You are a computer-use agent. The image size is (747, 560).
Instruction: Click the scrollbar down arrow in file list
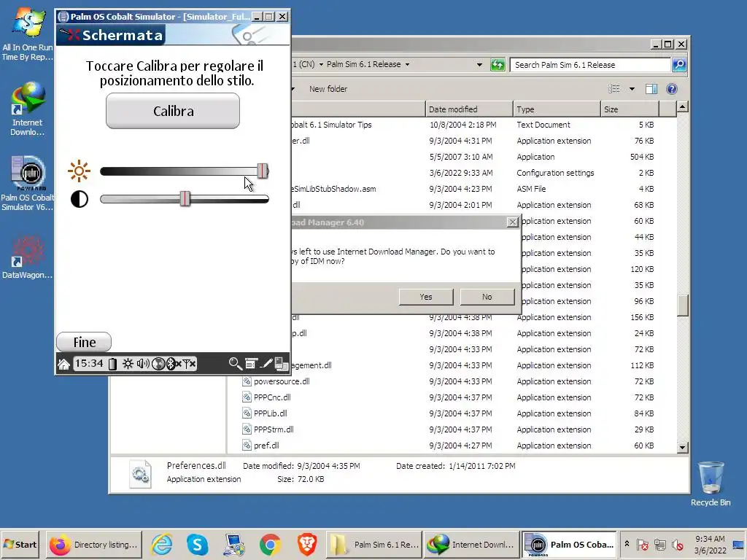(683, 447)
